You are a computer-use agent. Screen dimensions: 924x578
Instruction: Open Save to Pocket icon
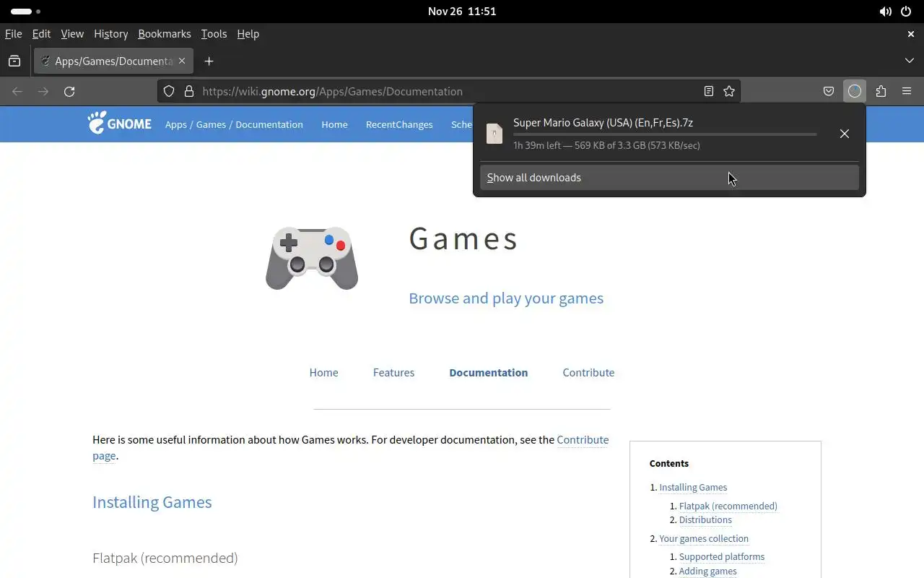click(829, 92)
